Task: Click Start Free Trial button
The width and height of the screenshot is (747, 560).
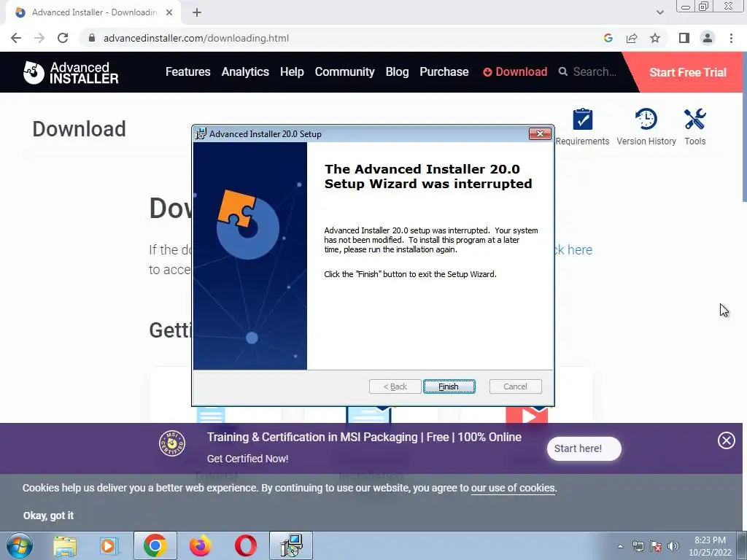Action: 687,72
